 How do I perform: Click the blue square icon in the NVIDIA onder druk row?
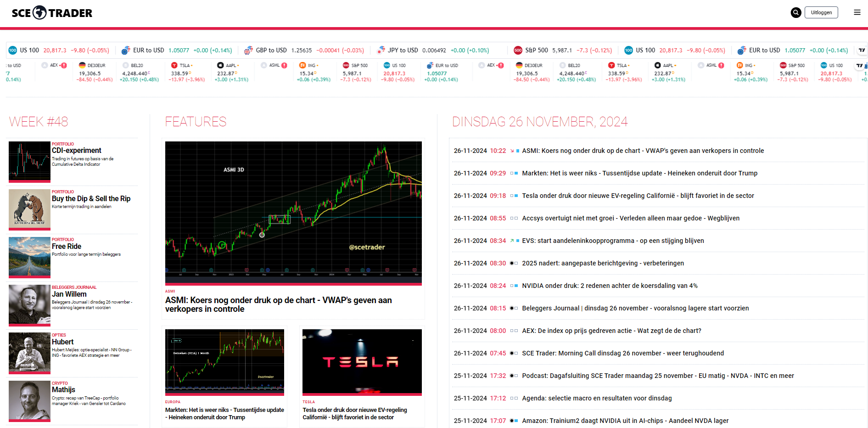click(516, 286)
